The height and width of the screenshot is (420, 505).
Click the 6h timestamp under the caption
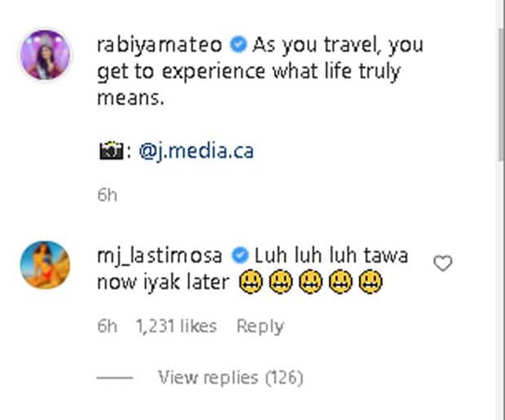click(107, 195)
